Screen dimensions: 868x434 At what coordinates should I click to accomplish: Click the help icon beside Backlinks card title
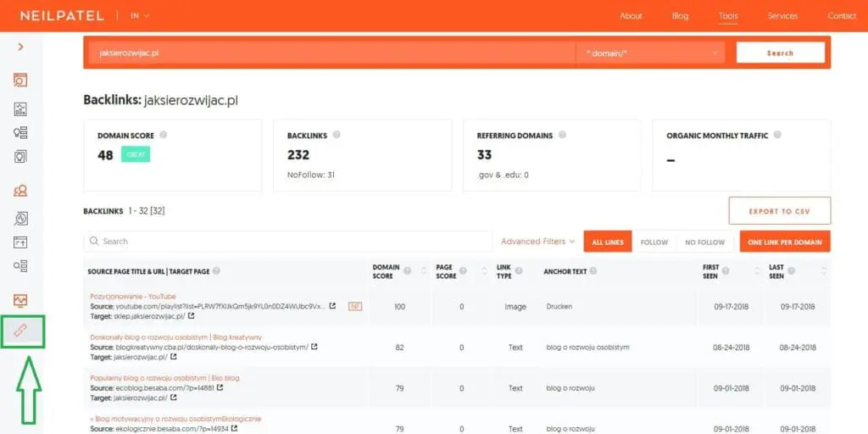pos(337,135)
